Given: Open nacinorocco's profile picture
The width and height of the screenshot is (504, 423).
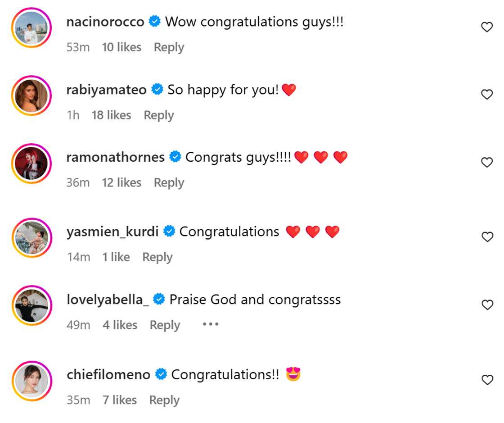Looking at the screenshot, I should click(32, 28).
